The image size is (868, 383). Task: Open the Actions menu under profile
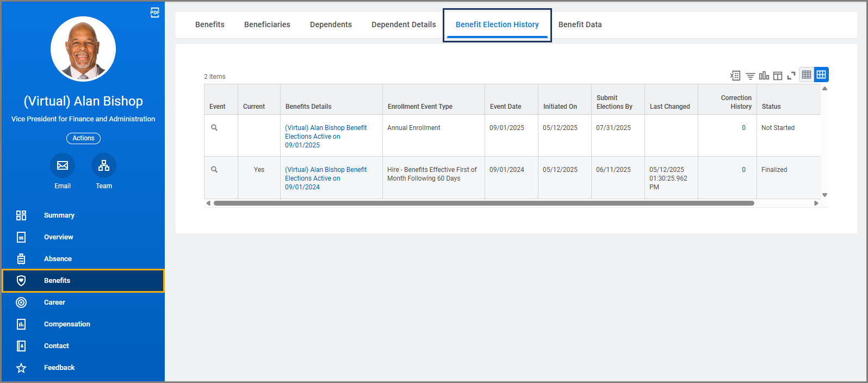pos(83,138)
